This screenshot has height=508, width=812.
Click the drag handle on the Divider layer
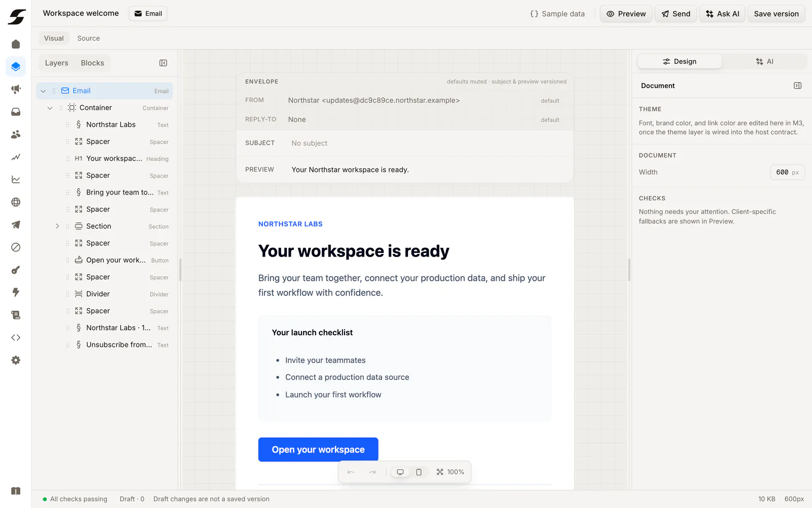pyautogui.click(x=67, y=294)
